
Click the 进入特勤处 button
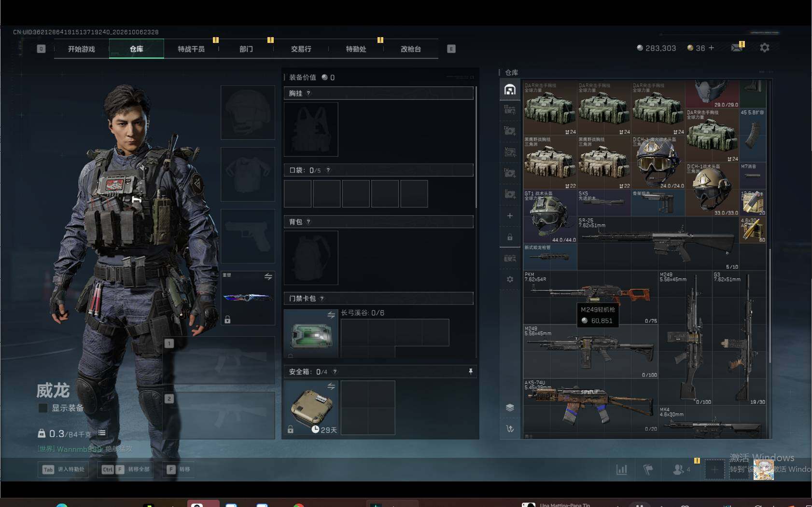click(63, 469)
